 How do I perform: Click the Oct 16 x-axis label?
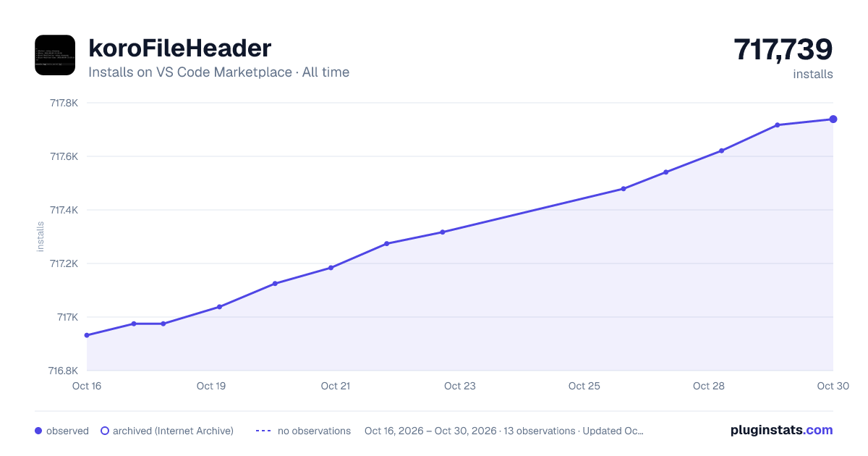pyautogui.click(x=87, y=386)
